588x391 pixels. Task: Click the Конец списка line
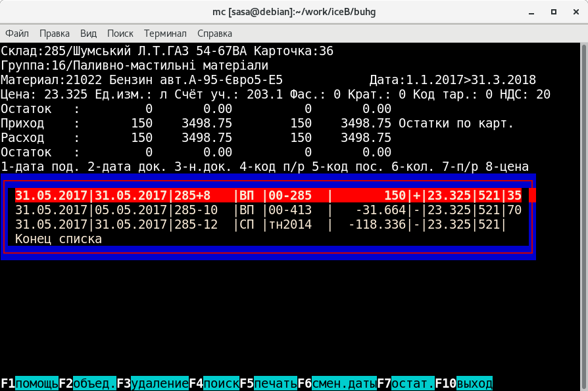59,239
